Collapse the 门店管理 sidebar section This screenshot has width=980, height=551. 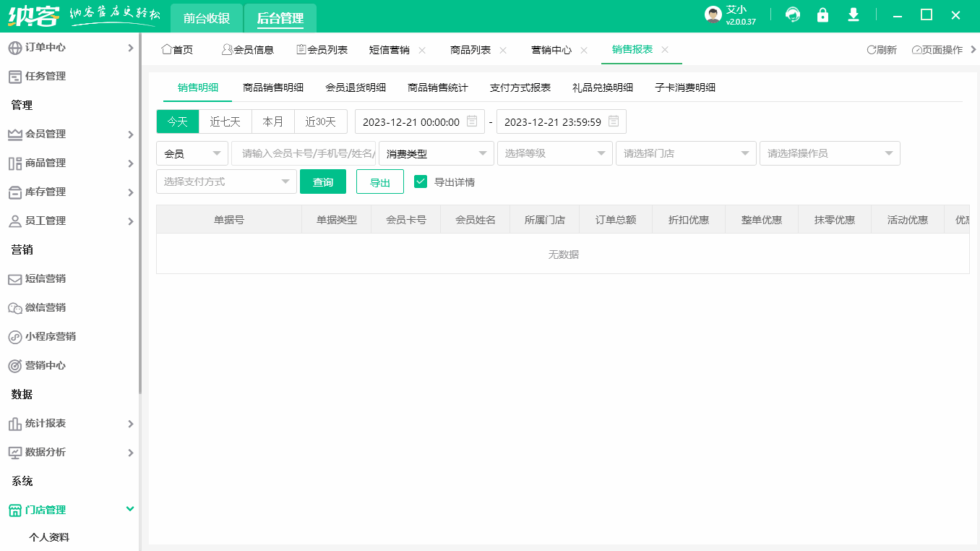(47, 510)
